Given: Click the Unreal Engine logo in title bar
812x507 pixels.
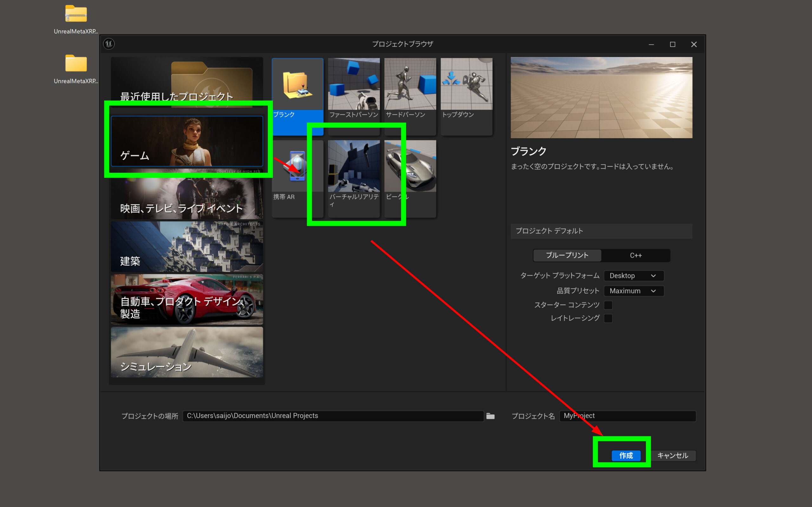Looking at the screenshot, I should click(x=109, y=44).
